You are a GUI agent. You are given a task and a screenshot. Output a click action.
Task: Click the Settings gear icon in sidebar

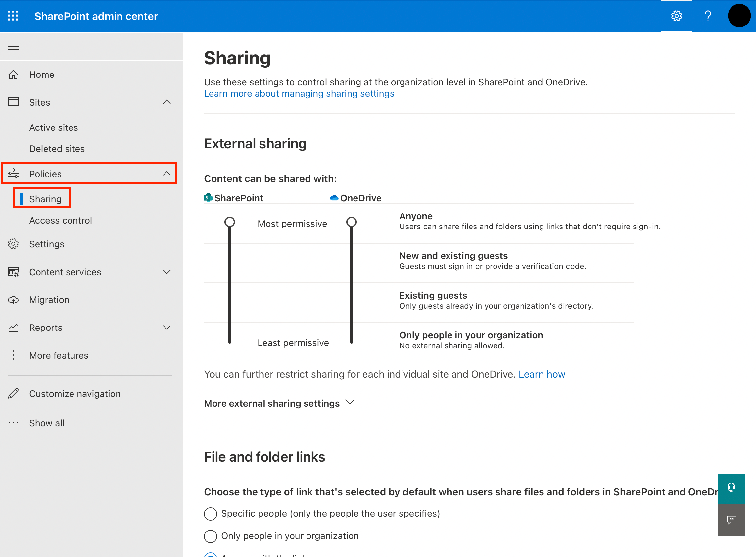(13, 244)
